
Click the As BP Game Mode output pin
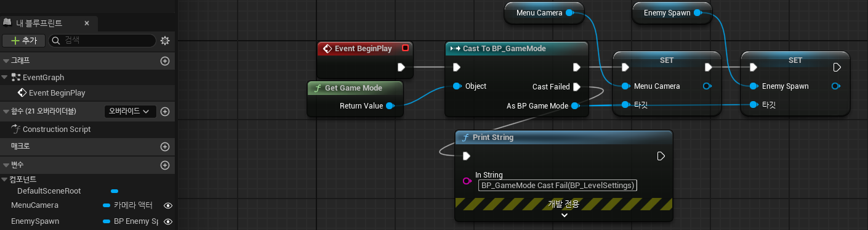click(575, 106)
